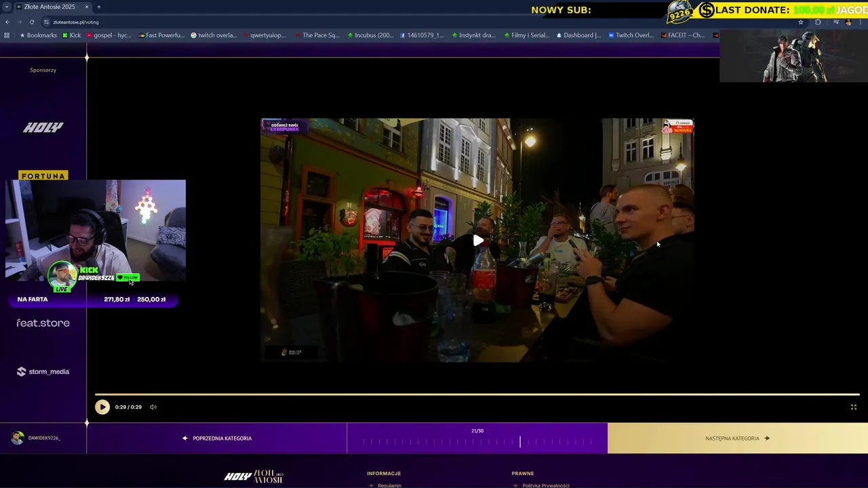
Task: Click the green Follow button on the Kick overlay
Action: coord(127,277)
